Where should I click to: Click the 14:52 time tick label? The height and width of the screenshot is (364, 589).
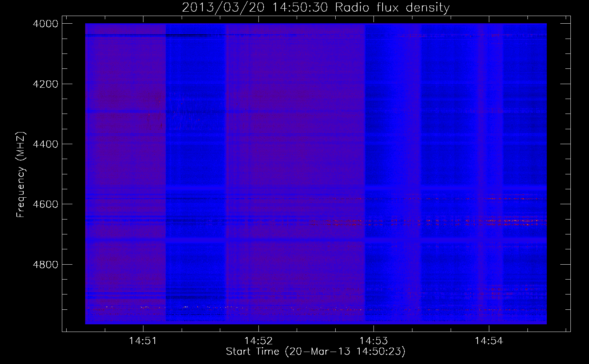click(258, 341)
